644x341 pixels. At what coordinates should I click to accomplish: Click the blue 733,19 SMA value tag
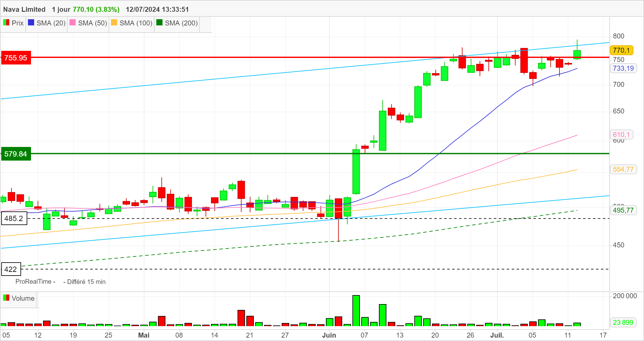pos(624,68)
